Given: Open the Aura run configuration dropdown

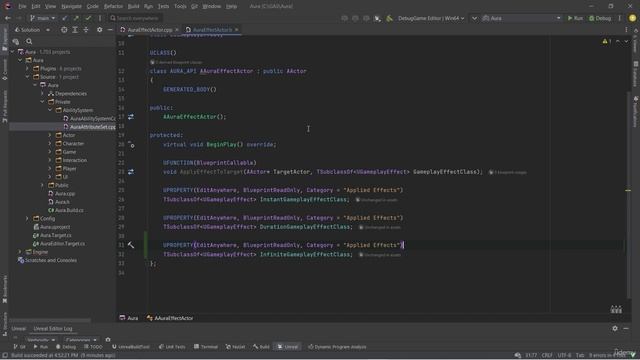Looking at the screenshot, I should pos(521,18).
